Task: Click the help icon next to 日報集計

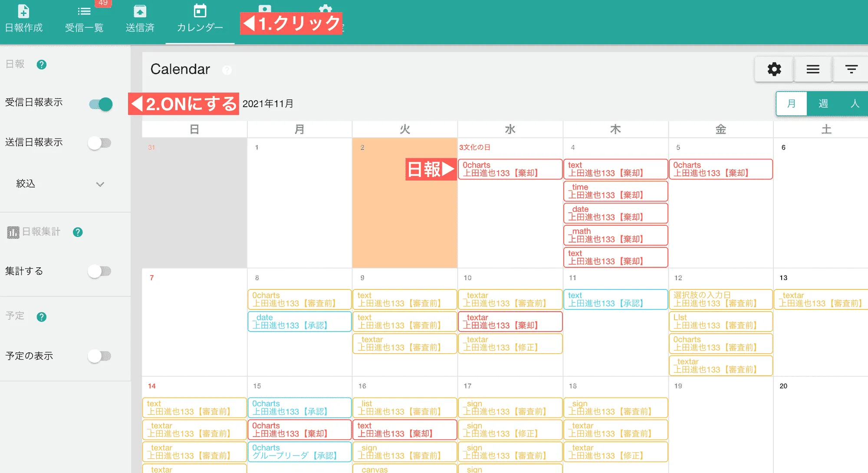Action: (78, 232)
